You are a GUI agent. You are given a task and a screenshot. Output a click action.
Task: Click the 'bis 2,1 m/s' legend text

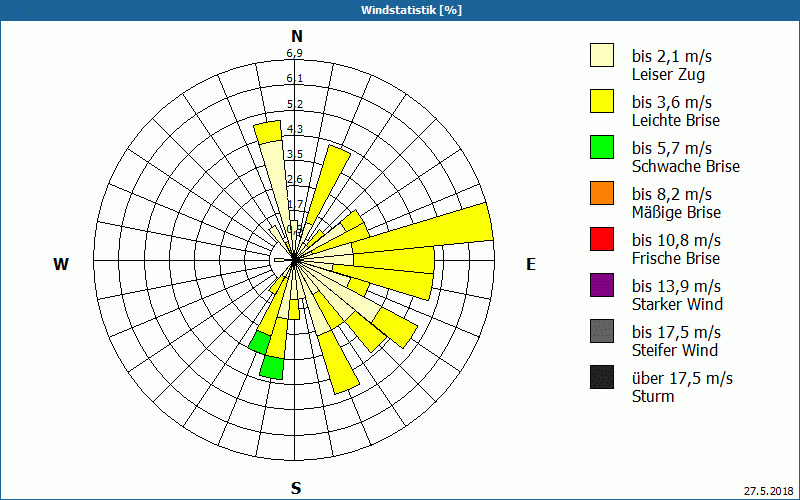[671, 56]
